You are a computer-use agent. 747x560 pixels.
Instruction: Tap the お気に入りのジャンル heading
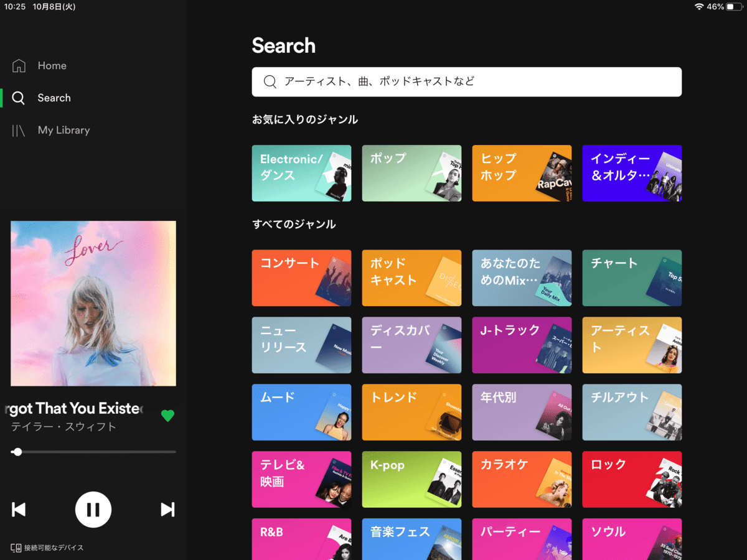305,119
